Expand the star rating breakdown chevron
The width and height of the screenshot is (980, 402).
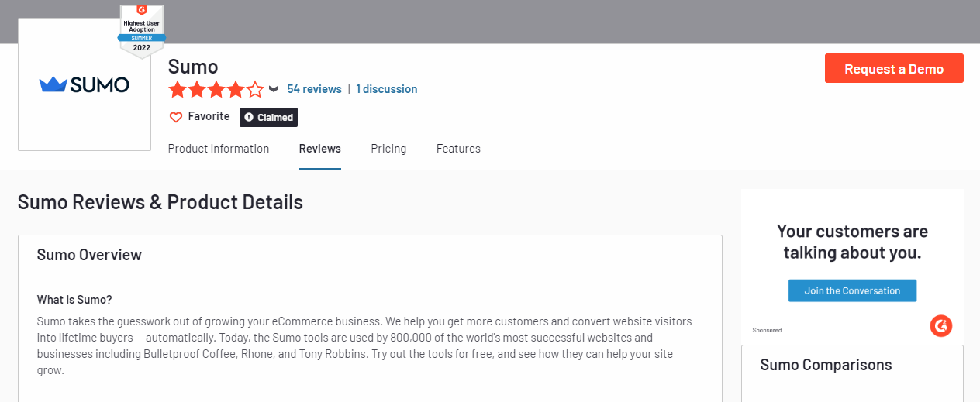(x=274, y=89)
